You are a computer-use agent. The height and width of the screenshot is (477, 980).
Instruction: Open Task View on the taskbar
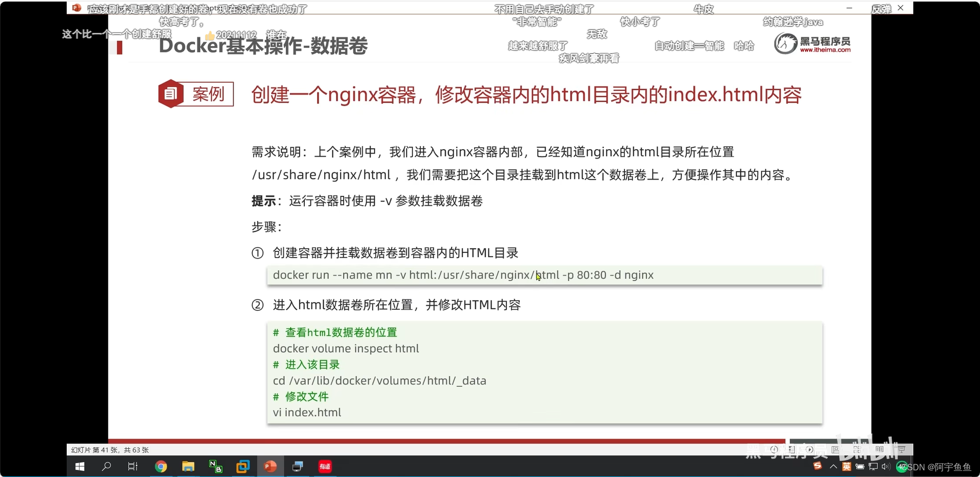(x=133, y=466)
